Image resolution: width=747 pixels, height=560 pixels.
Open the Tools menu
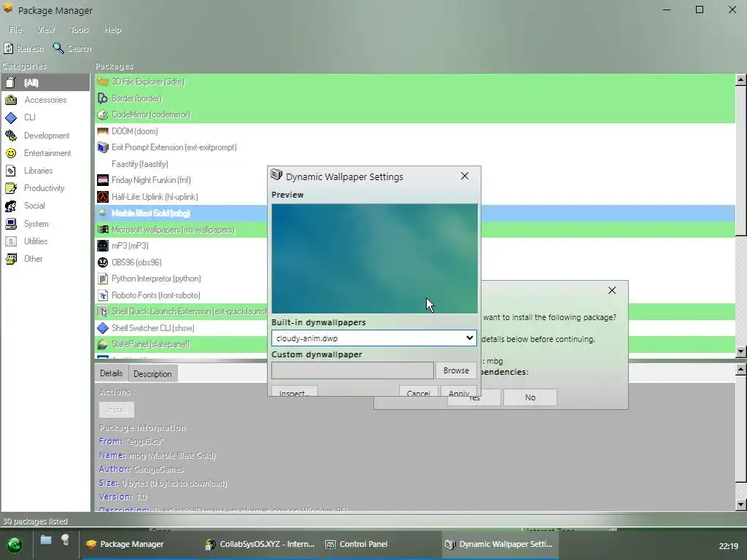pos(79,29)
